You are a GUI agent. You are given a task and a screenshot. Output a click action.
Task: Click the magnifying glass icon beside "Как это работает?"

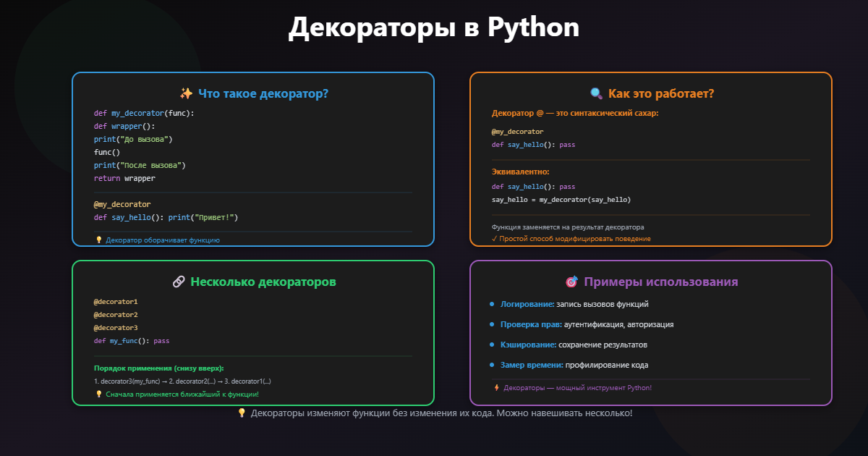click(x=597, y=93)
